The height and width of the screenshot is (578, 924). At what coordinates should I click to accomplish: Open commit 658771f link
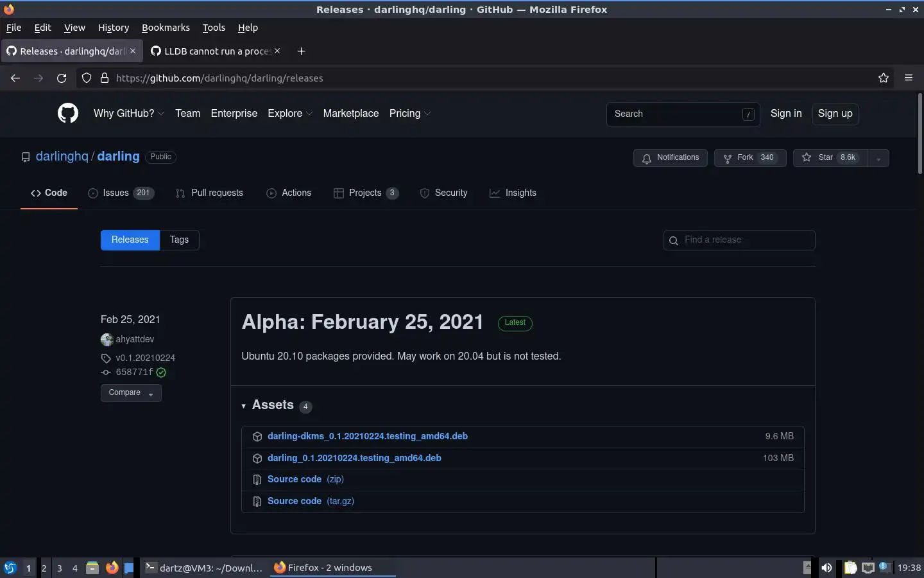tap(134, 372)
